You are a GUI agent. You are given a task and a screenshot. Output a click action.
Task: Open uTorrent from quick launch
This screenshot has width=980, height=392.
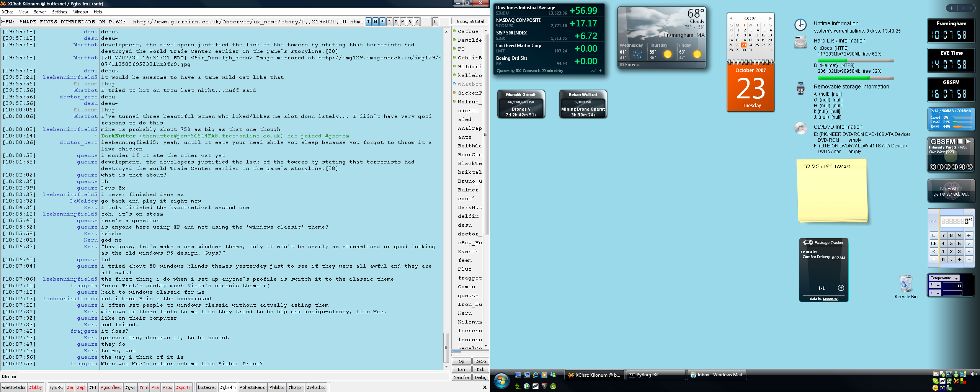[527, 387]
